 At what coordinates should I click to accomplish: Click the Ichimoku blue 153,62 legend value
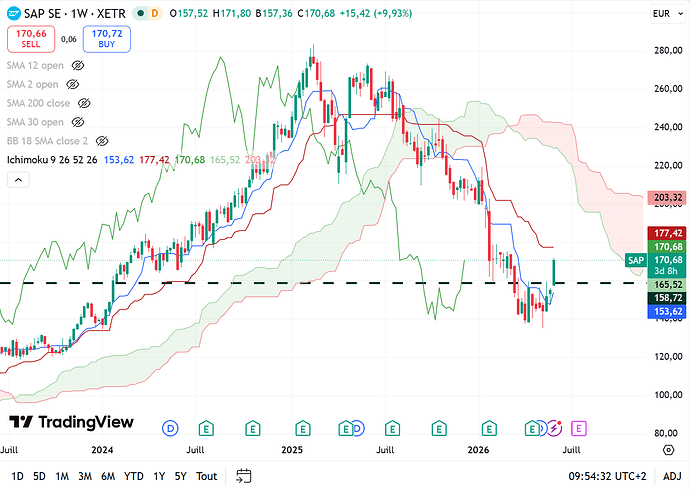119,160
